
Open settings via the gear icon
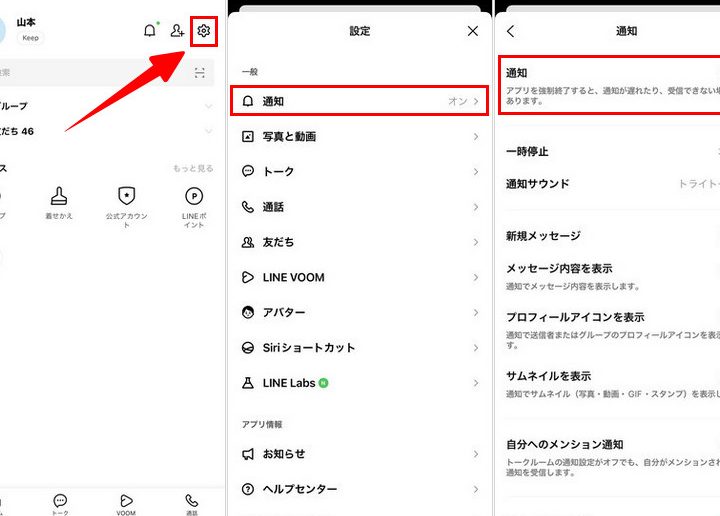[x=203, y=31]
